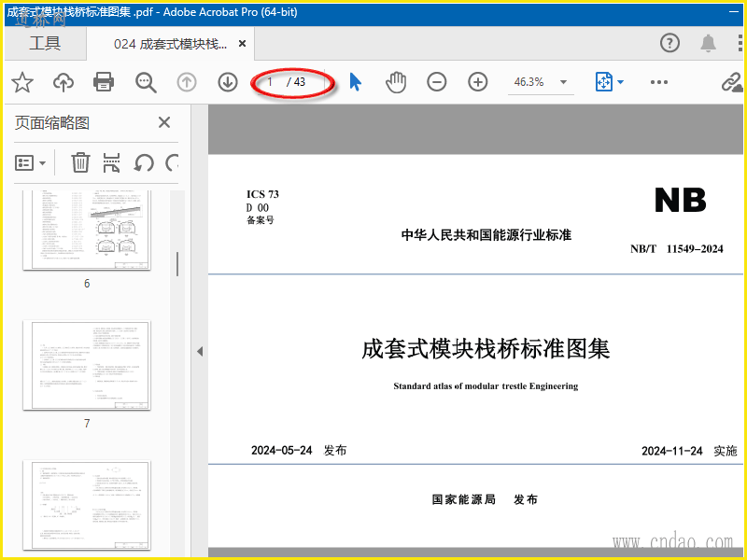The width and height of the screenshot is (747, 560).
Task: Zoom out with minus icon
Action: (x=436, y=82)
